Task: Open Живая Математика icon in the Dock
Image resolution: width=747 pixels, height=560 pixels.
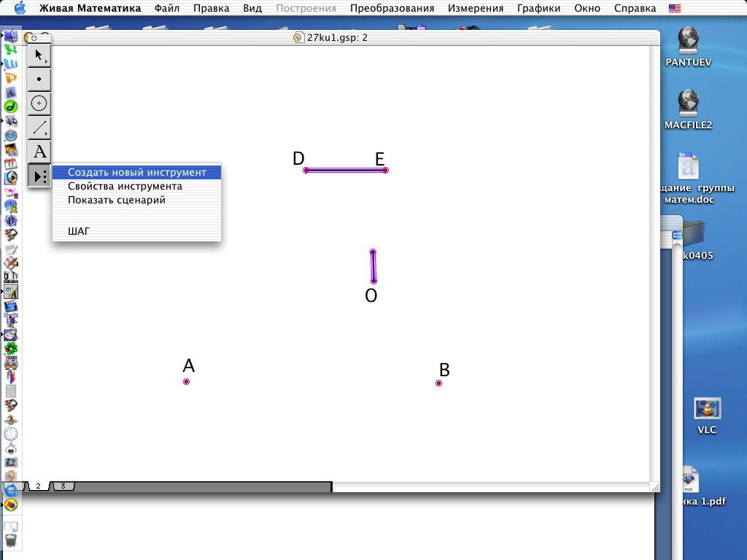Action: point(10,505)
